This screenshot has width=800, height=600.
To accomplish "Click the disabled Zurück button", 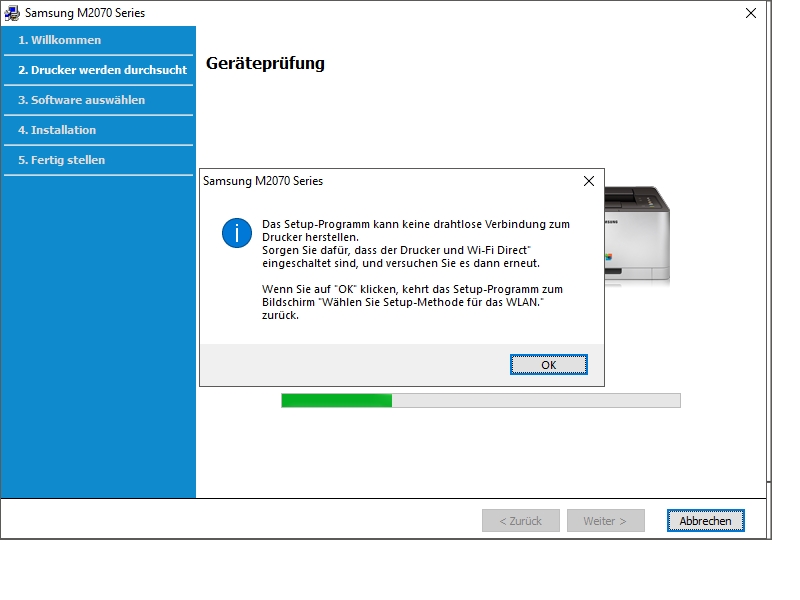I will pos(520,521).
